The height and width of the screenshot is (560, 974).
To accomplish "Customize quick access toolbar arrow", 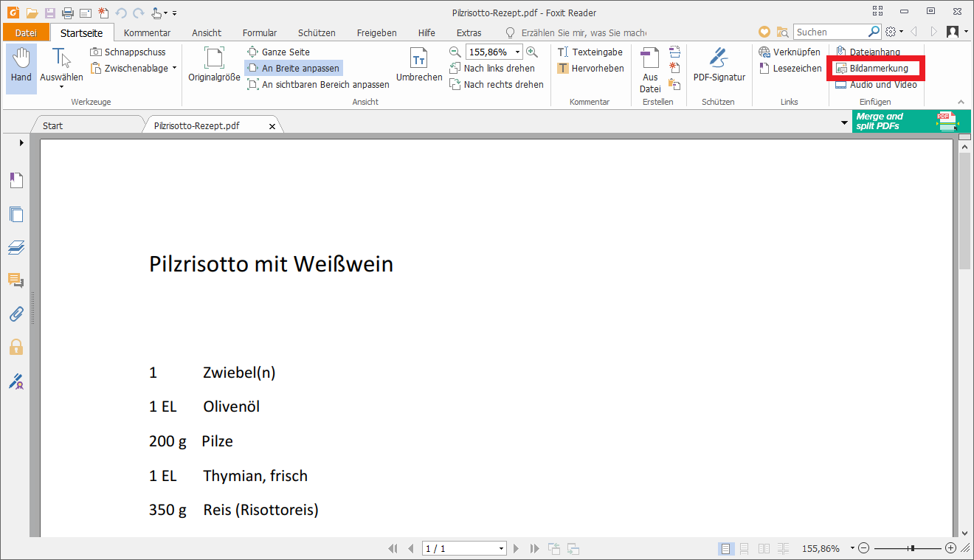I will pyautogui.click(x=174, y=13).
